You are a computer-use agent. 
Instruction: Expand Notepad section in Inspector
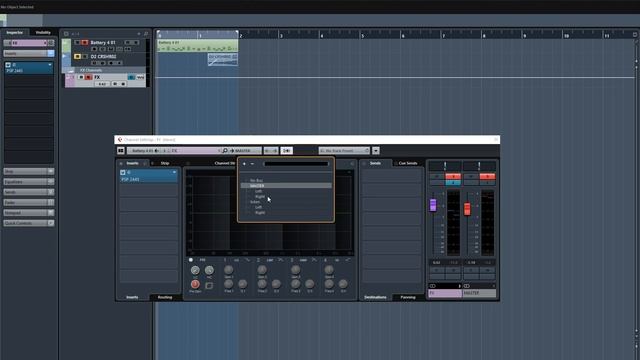point(29,213)
